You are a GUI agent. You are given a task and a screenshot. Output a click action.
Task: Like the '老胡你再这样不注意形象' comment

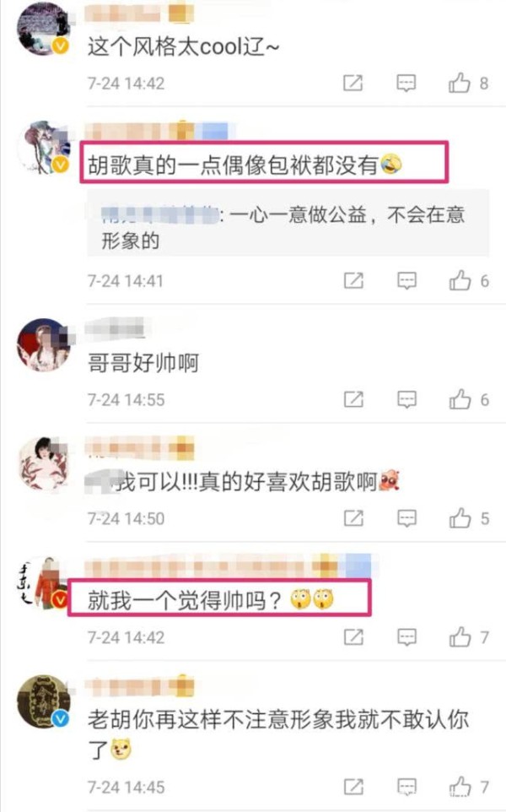pyautogui.click(x=460, y=787)
